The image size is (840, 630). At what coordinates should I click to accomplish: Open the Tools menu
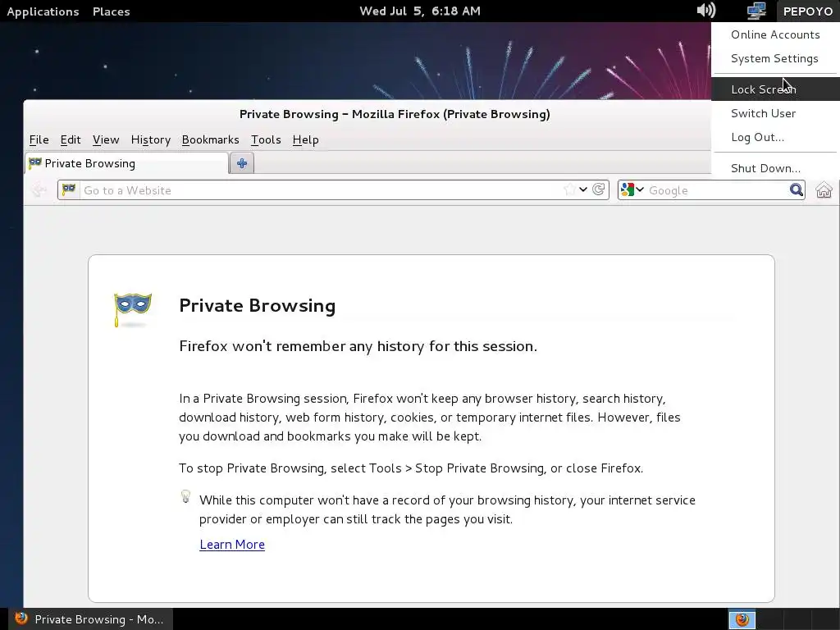coord(266,139)
